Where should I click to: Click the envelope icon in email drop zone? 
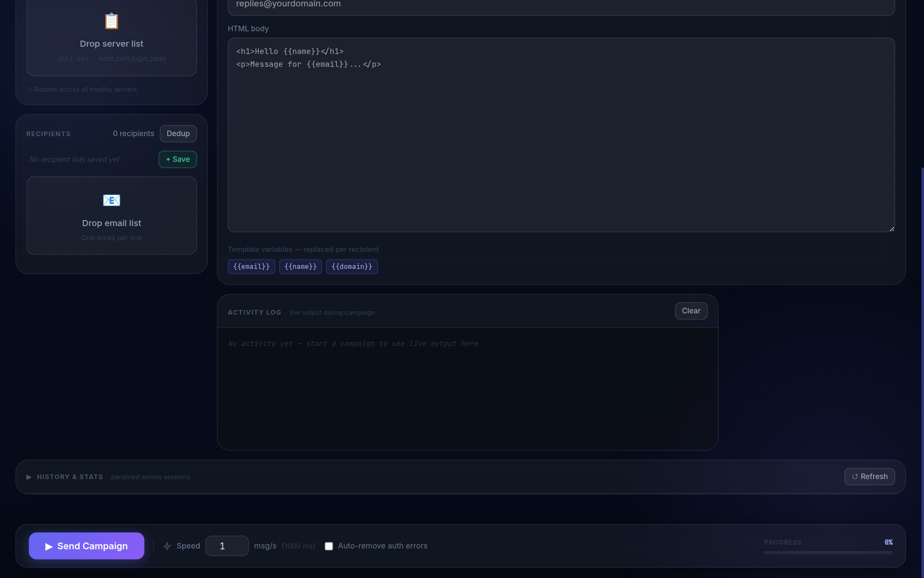point(112,200)
